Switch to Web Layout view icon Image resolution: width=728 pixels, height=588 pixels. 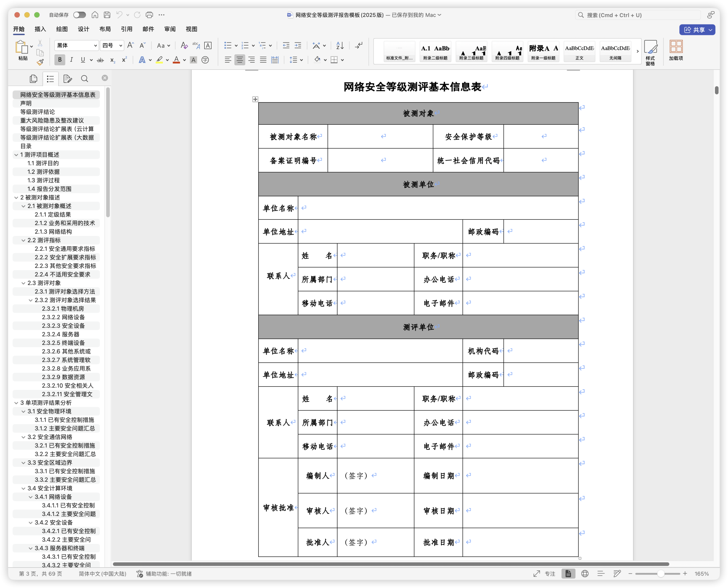point(585,573)
